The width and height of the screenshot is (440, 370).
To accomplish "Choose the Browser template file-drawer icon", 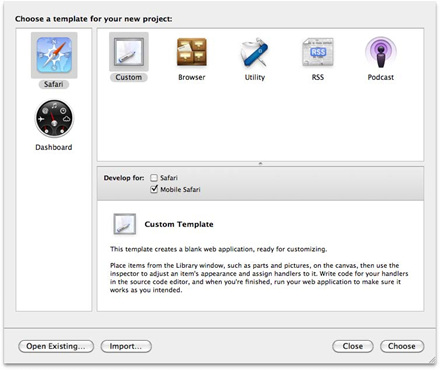I will click(x=192, y=52).
